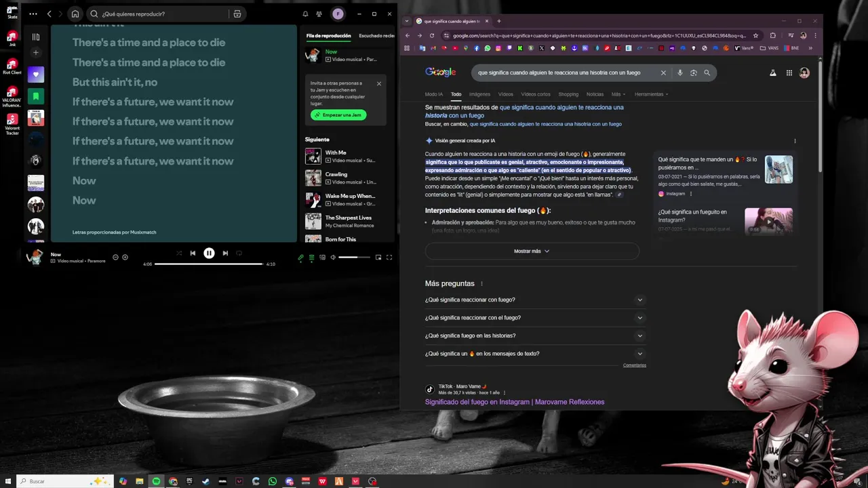Open the Shopping results tab

(x=568, y=94)
